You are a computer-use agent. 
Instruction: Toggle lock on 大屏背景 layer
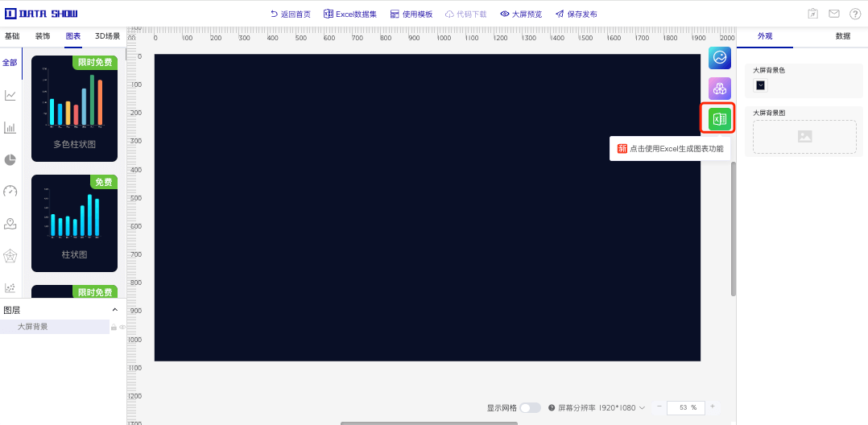[x=114, y=327]
